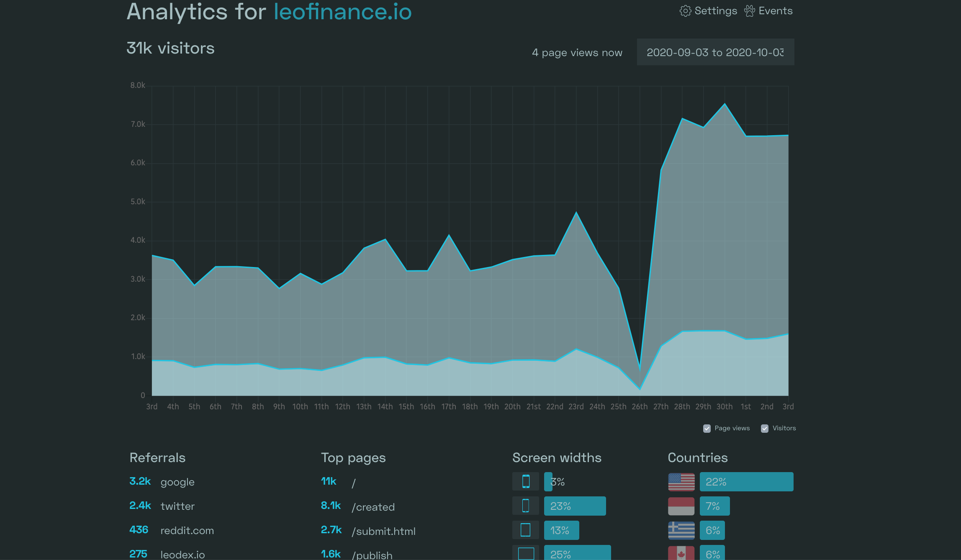Click the Screen widths section heading
This screenshot has width=961, height=560.
click(x=557, y=457)
